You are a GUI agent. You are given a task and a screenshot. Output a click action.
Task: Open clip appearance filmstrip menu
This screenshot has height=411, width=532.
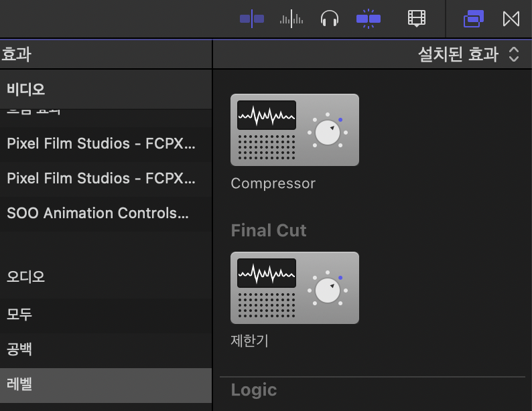click(417, 18)
